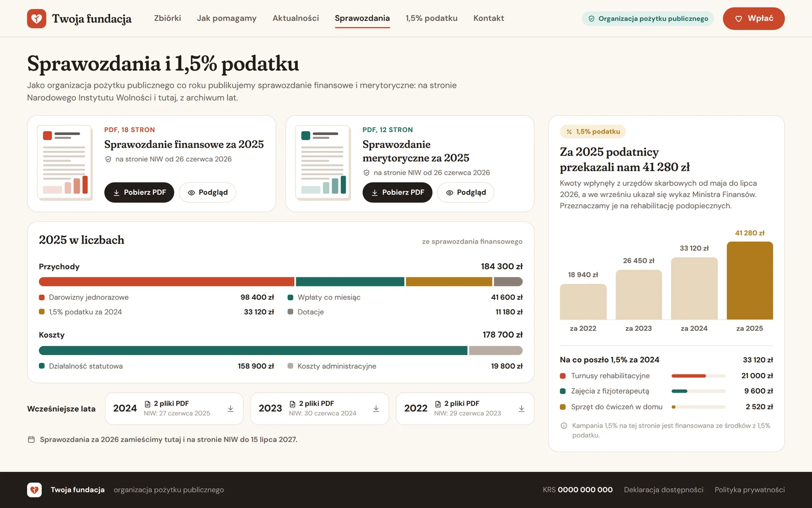Click the file icon in the 2024 card

tap(148, 404)
